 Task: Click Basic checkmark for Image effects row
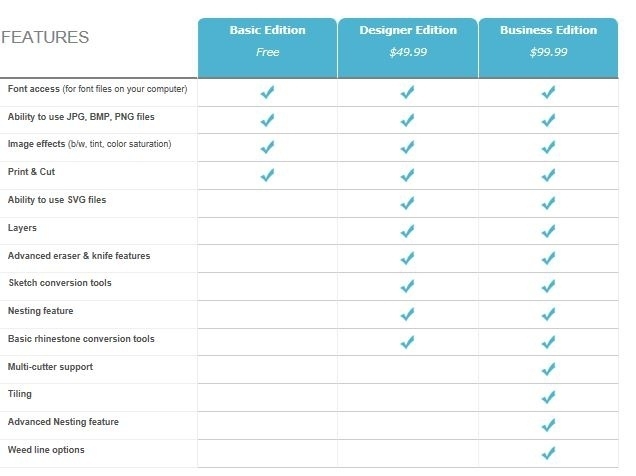click(267, 147)
